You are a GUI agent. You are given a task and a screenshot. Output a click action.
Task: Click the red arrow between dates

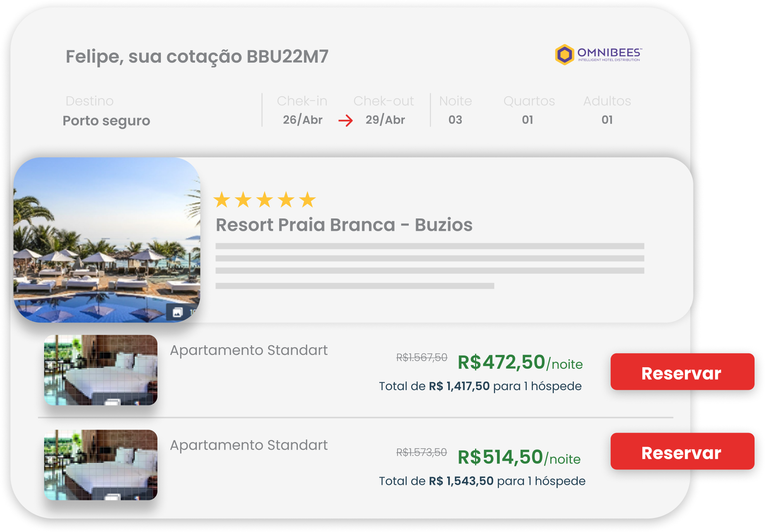pos(345,121)
